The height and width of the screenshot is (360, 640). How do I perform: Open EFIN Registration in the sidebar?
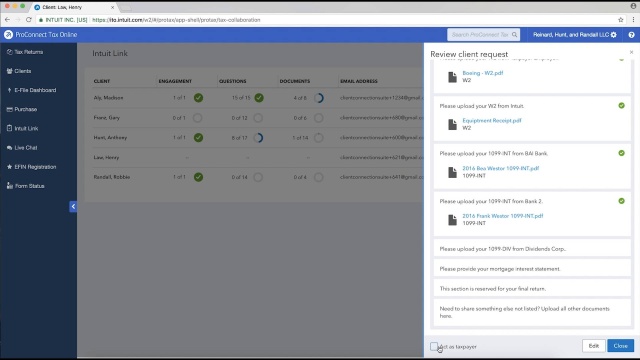click(31, 167)
